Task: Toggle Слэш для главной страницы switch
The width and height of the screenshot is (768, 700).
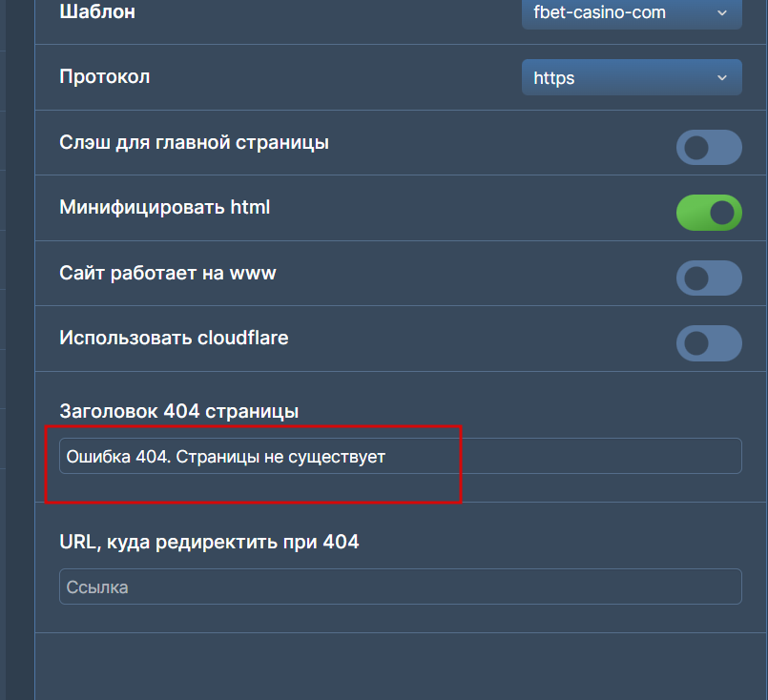Action: (x=709, y=147)
